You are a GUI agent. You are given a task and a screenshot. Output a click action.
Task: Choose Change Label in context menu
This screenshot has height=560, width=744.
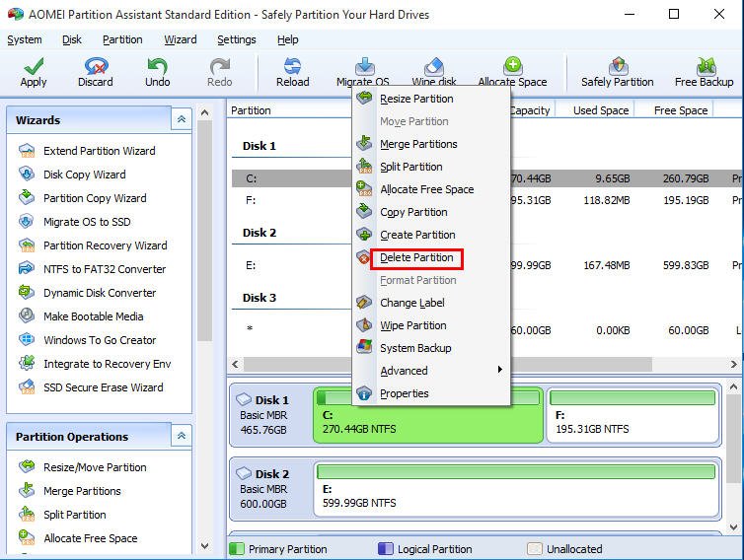click(x=431, y=303)
